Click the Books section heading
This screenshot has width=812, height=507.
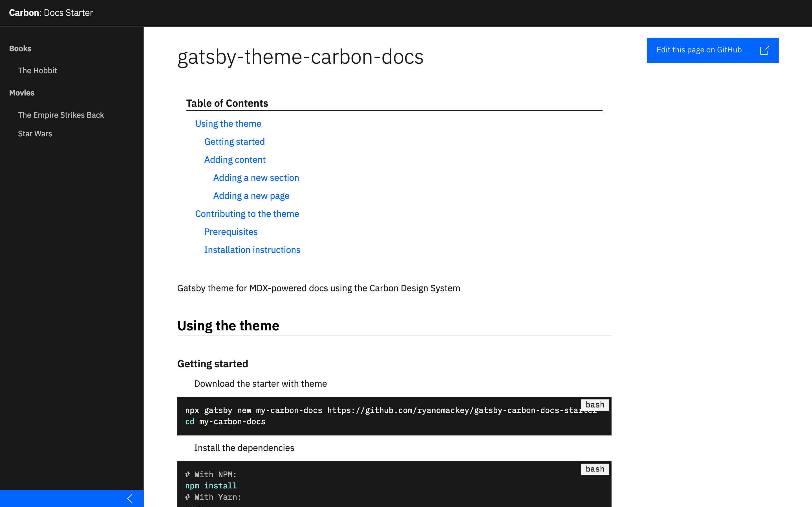click(x=20, y=49)
